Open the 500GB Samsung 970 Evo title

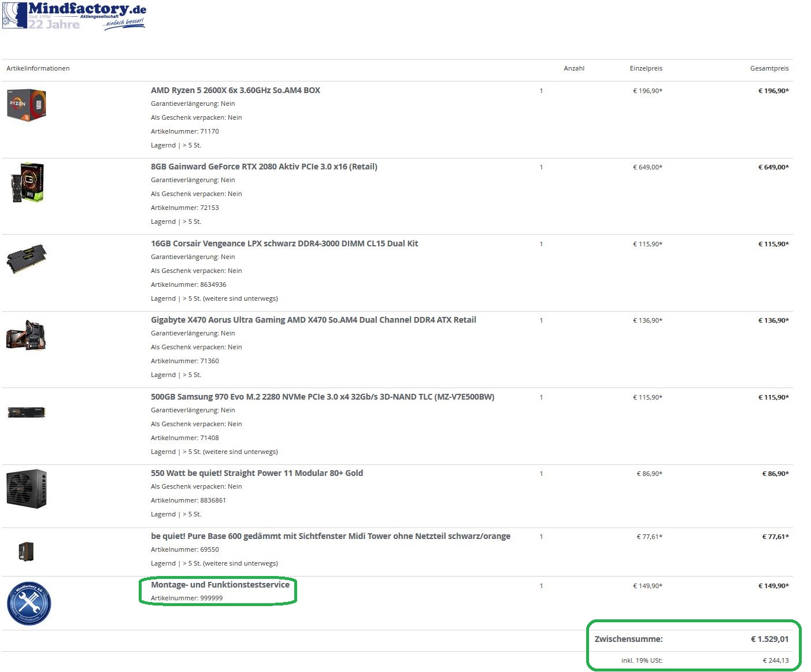323,397
